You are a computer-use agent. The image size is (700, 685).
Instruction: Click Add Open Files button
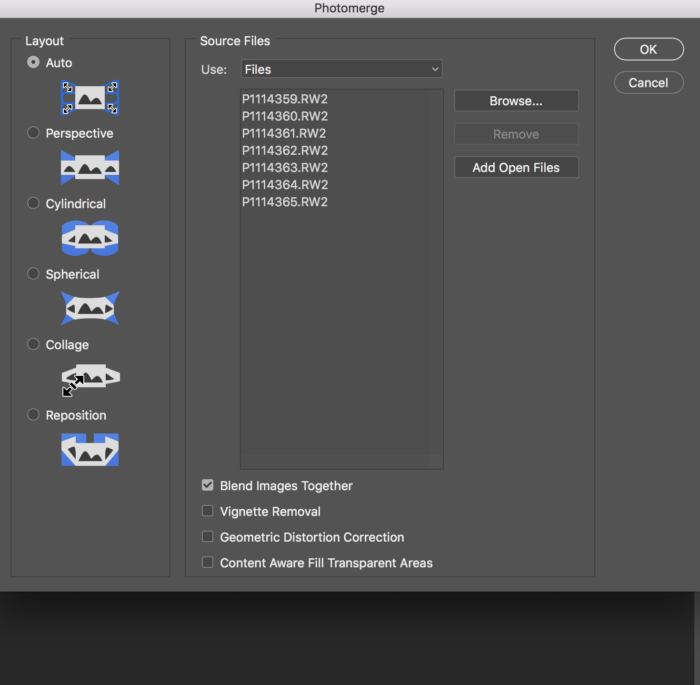point(516,167)
